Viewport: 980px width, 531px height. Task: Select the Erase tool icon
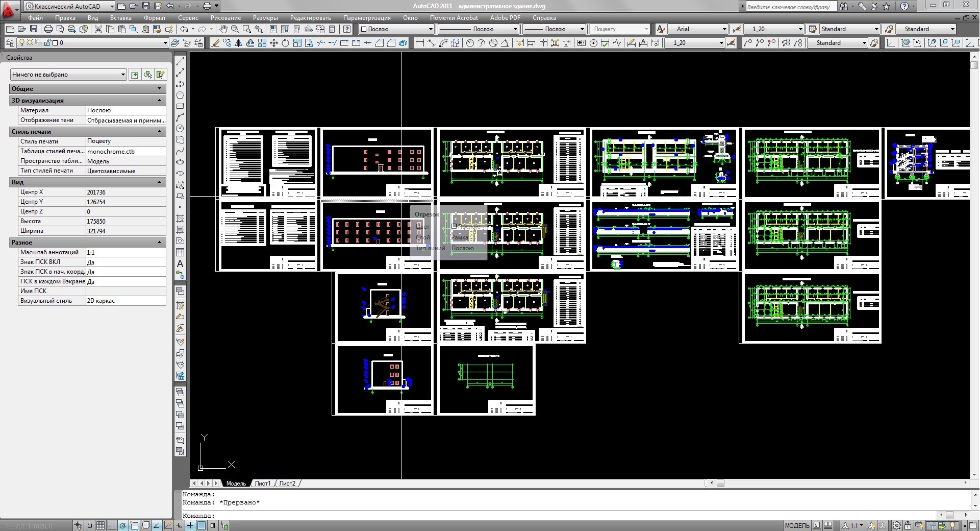[216, 43]
